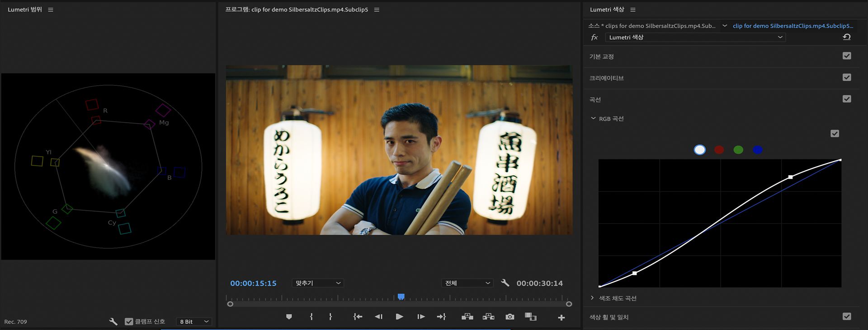Open the button editor plus icon
The width and height of the screenshot is (868, 330).
click(561, 318)
